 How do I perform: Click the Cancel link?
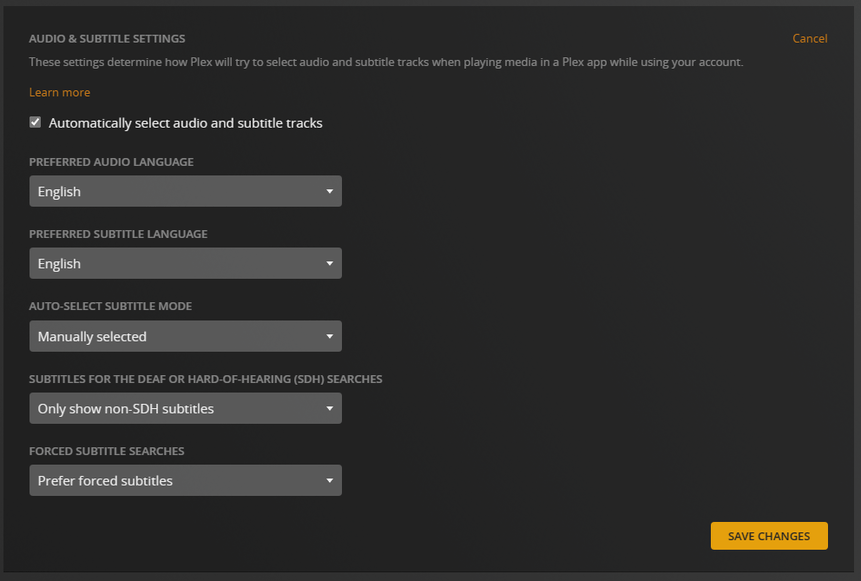coord(809,39)
